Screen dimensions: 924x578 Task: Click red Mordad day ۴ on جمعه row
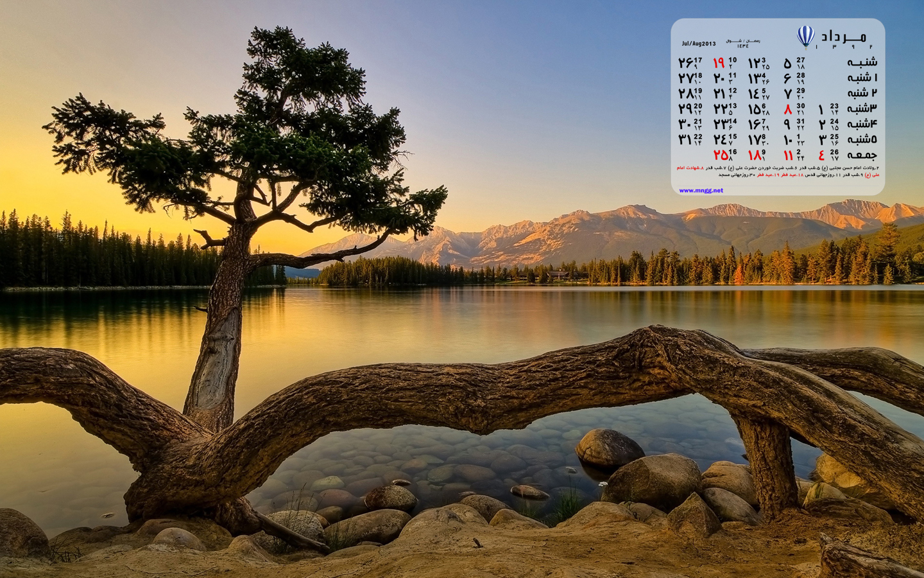(x=827, y=155)
